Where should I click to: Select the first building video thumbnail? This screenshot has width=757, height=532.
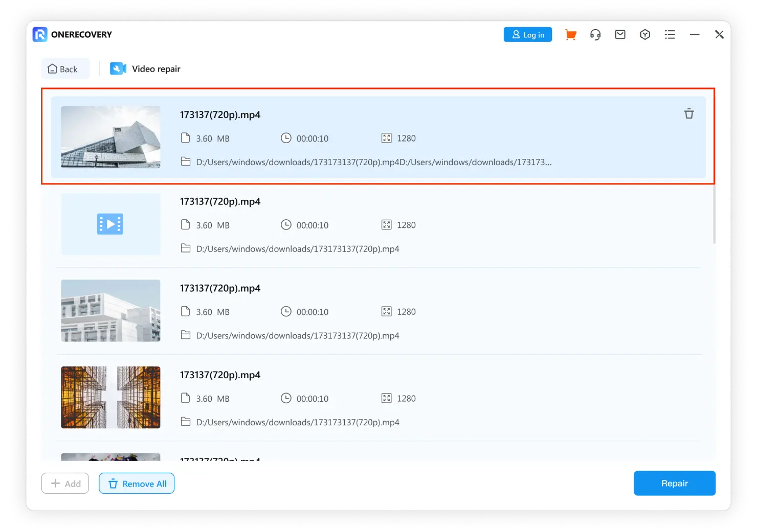pos(110,137)
